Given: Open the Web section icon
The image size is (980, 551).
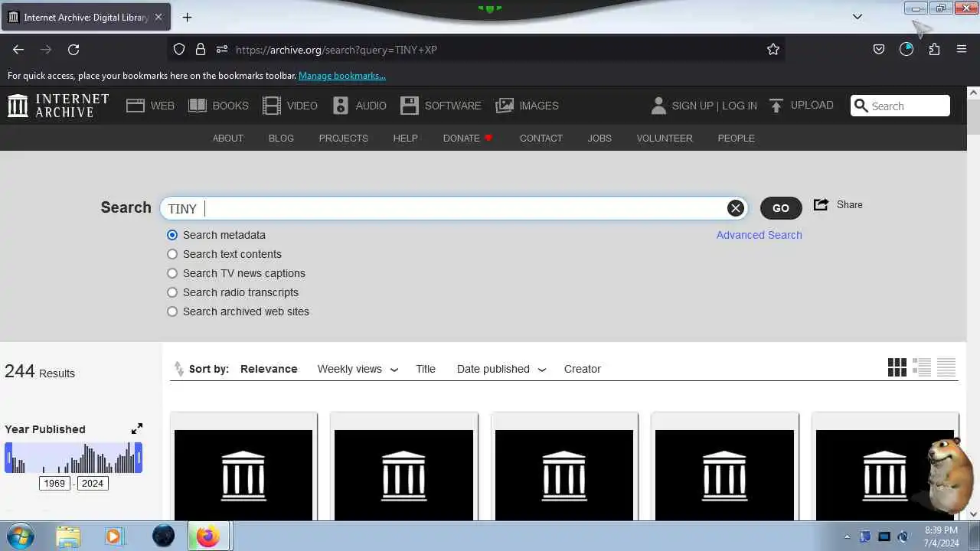Looking at the screenshot, I should (136, 106).
